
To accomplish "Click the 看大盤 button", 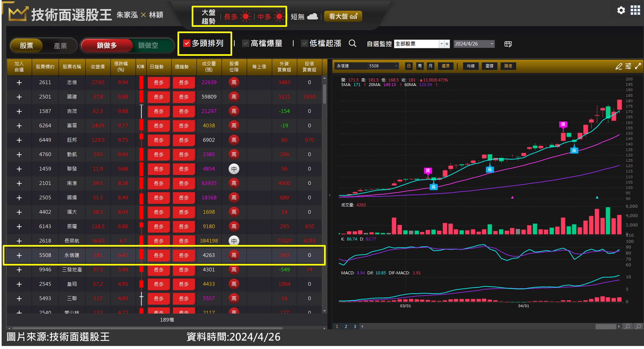I will point(343,16).
